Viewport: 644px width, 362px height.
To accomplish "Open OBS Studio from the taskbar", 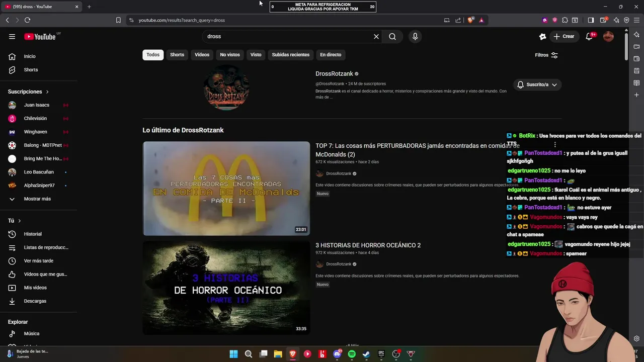I will point(396,354).
